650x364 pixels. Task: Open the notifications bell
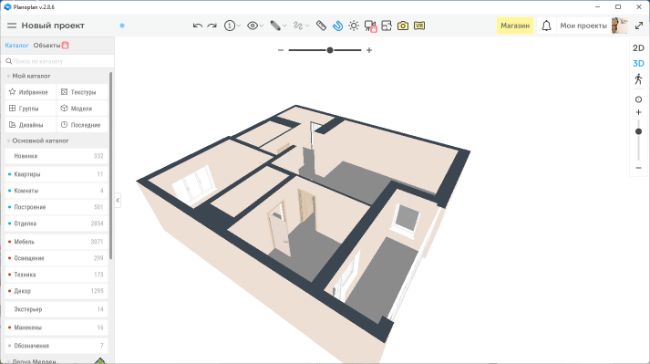coord(546,26)
